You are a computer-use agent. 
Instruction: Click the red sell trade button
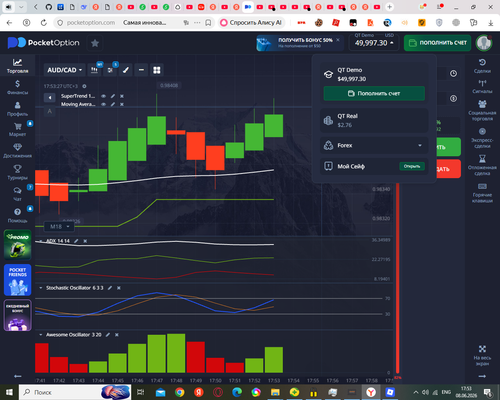click(448, 169)
